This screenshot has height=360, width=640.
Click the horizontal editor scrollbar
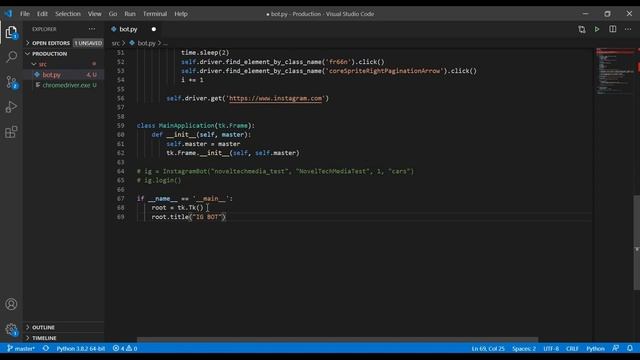point(337,339)
